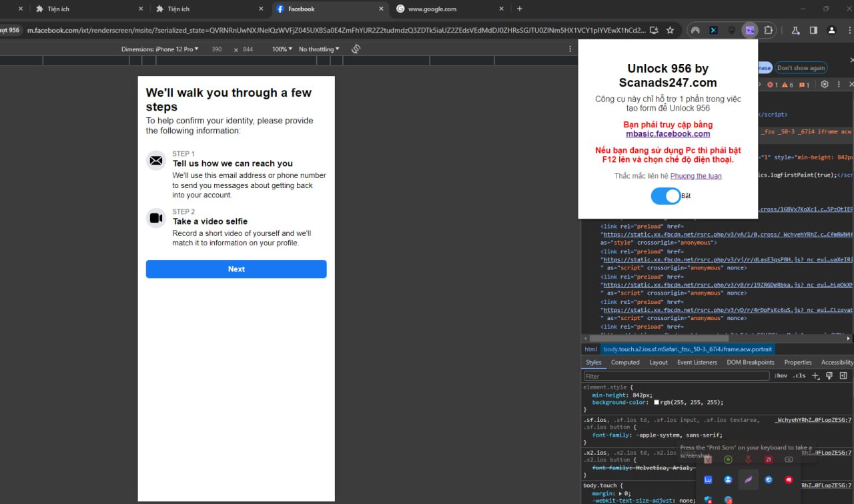This screenshot has height=504, width=854.
Task: Open the mbasic.facebook.com link
Action: (668, 134)
